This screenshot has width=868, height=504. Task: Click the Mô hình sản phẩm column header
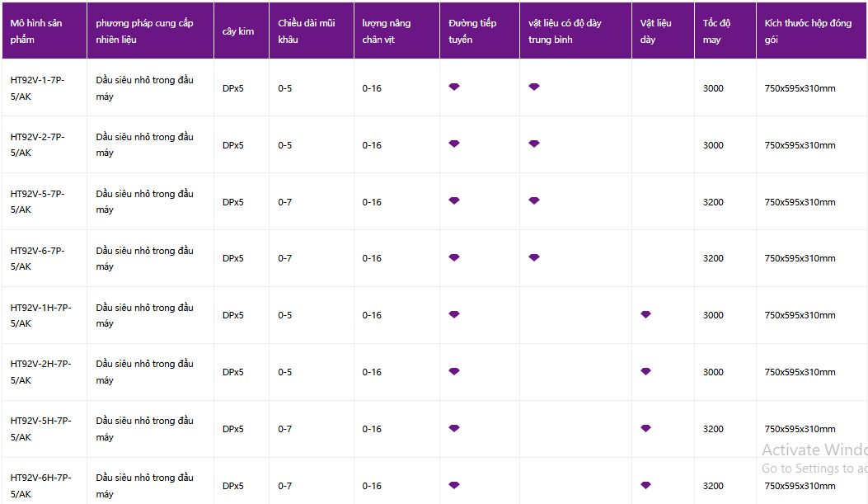(x=45, y=31)
